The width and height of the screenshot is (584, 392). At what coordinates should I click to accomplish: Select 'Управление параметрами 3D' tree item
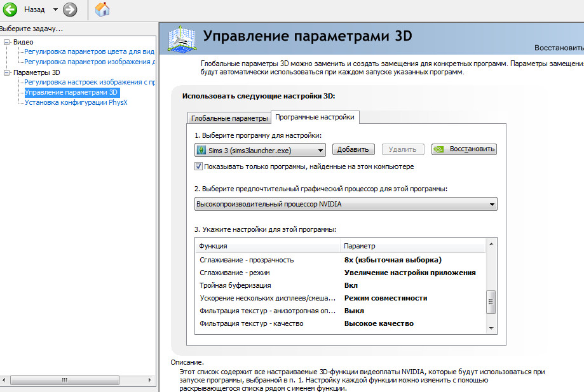(x=71, y=92)
